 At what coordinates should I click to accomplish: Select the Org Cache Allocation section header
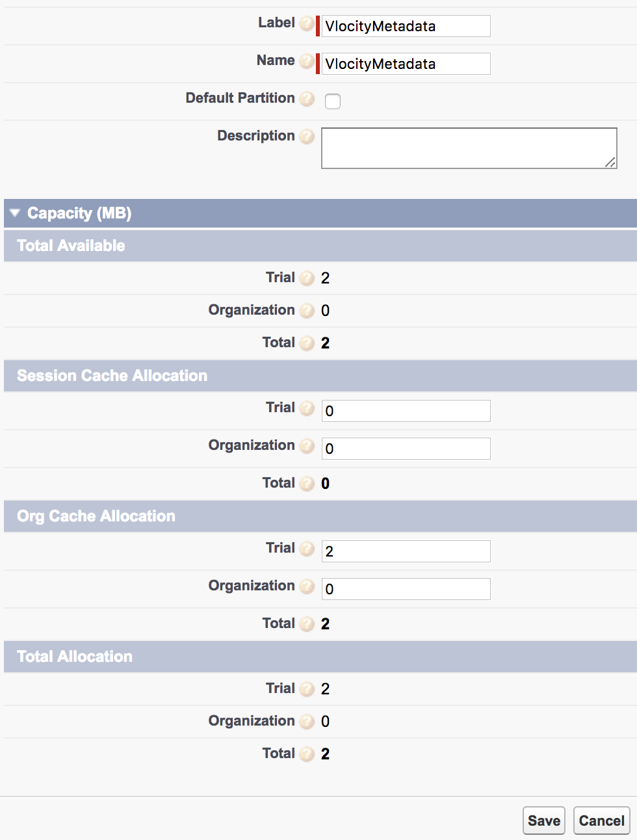point(95,516)
